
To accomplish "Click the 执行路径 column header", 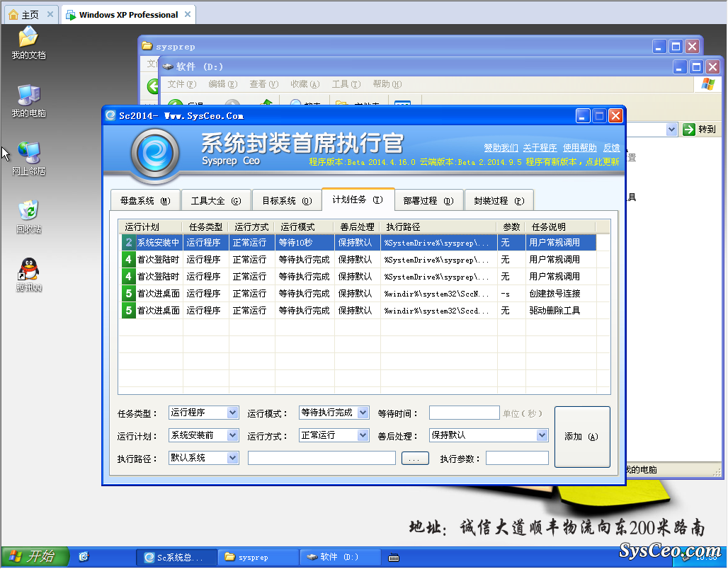I will pyautogui.click(x=439, y=227).
